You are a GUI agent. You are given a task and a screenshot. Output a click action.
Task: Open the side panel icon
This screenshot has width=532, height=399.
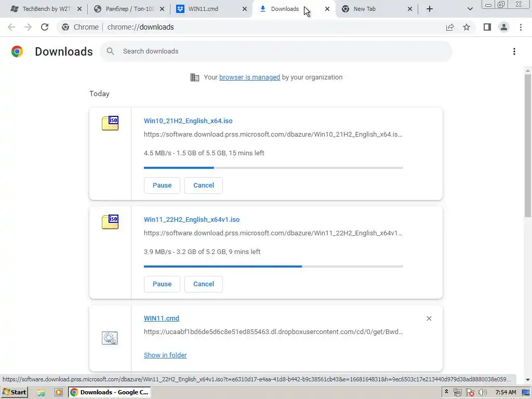coord(487,27)
